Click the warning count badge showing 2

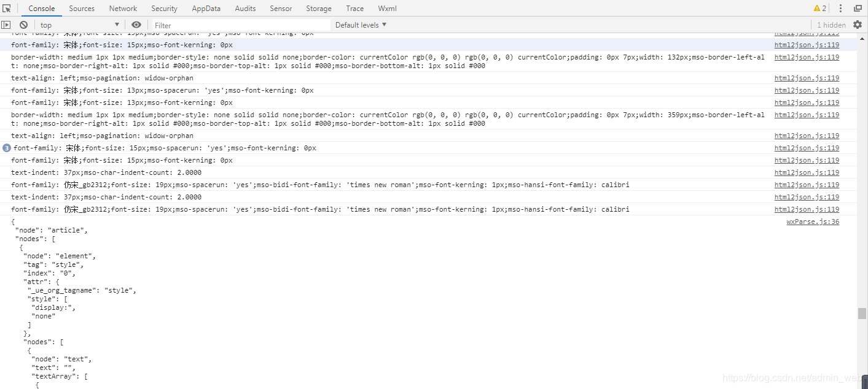point(820,9)
